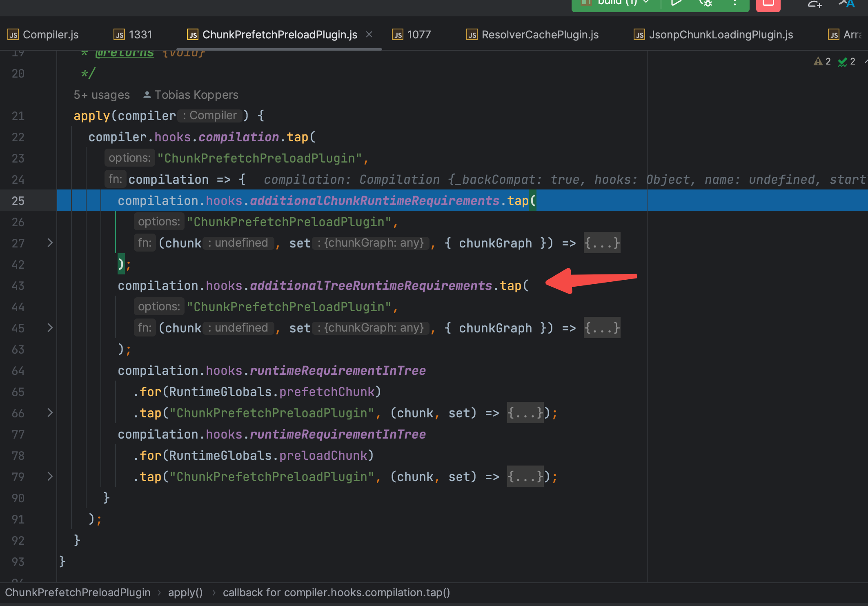Click the Code With Me icon
The image size is (868, 606).
(815, 4)
